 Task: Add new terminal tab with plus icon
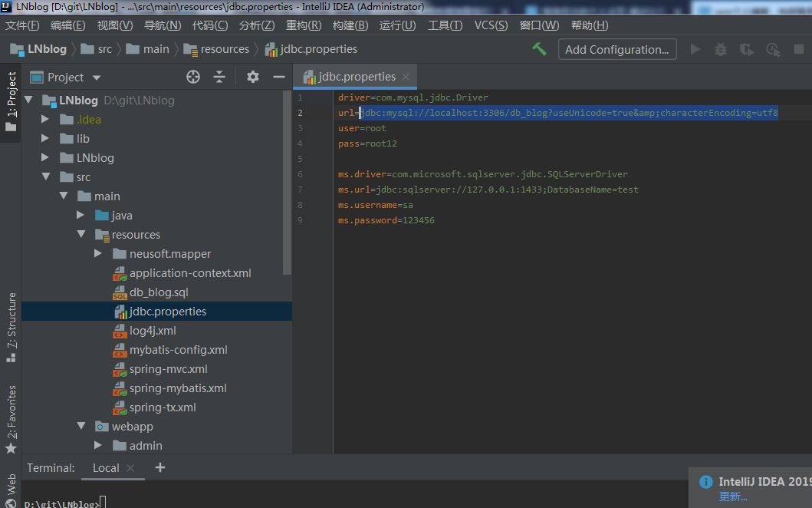pos(160,467)
